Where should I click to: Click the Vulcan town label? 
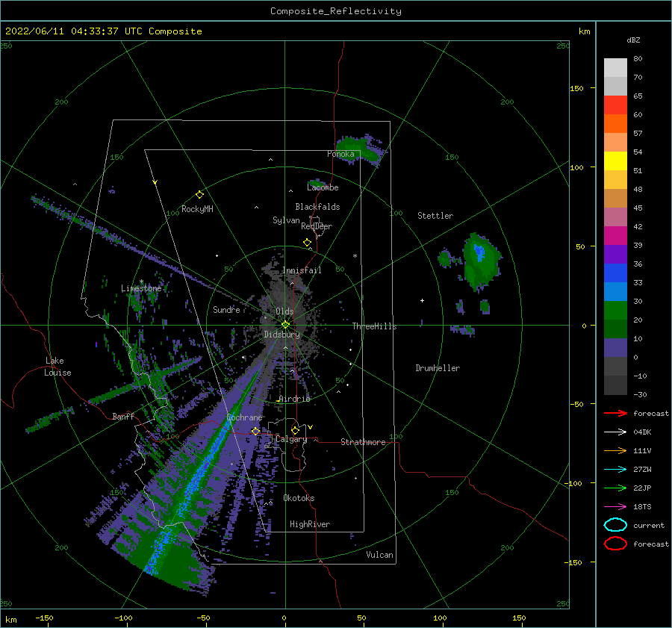[379, 555]
